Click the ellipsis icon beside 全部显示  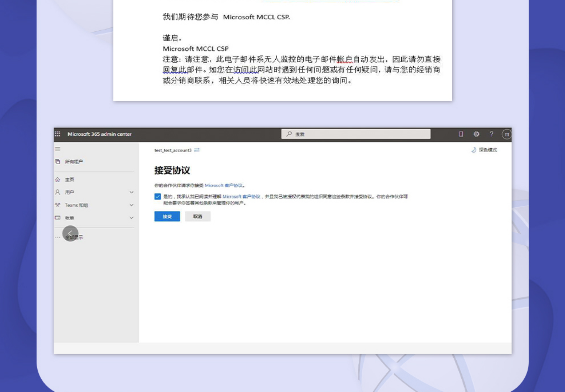coord(58,237)
